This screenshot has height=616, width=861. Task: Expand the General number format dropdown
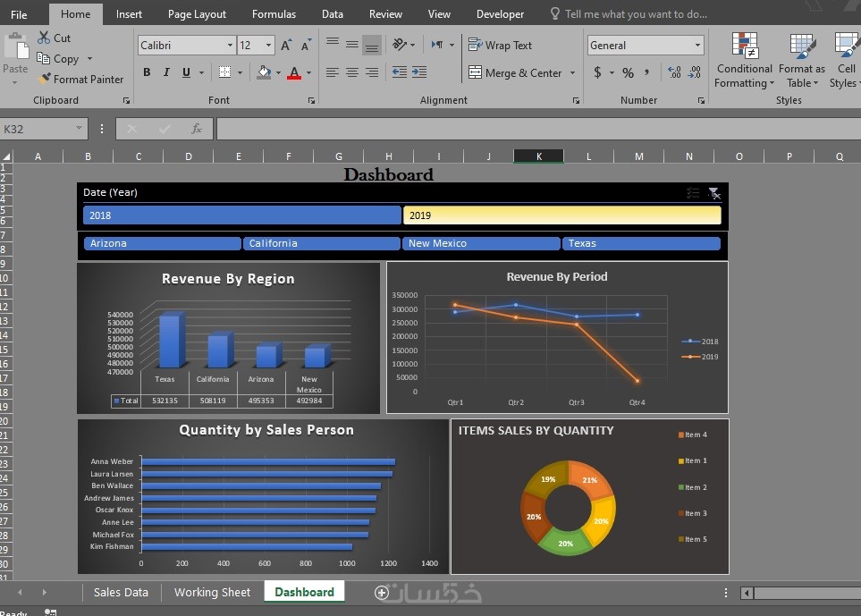tap(697, 46)
